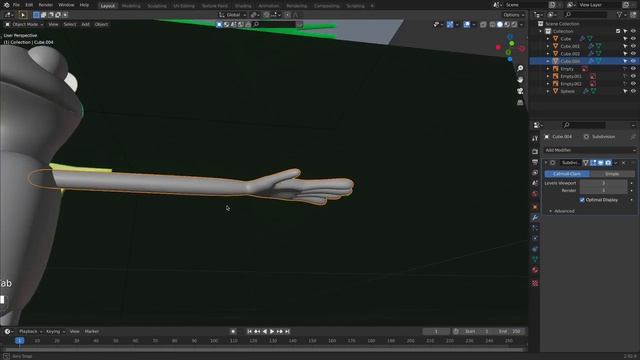Click the subdivision Render levels field
The height and width of the screenshot is (360, 640).
pos(604,190)
